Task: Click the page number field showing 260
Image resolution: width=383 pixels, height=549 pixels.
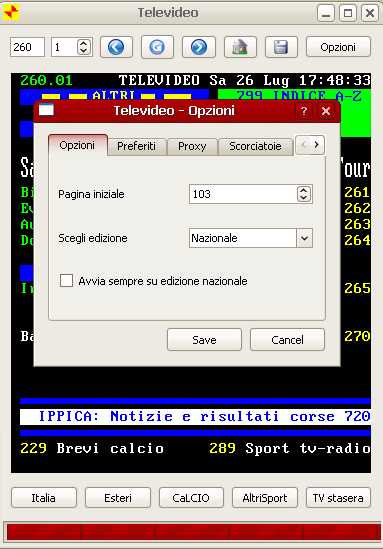Action: click(x=27, y=47)
